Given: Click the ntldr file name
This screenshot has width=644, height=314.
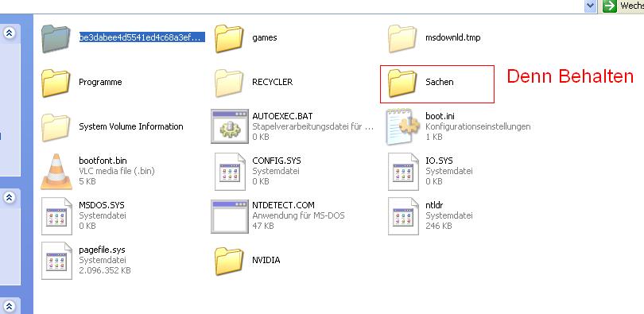Looking at the screenshot, I should click(x=434, y=205).
